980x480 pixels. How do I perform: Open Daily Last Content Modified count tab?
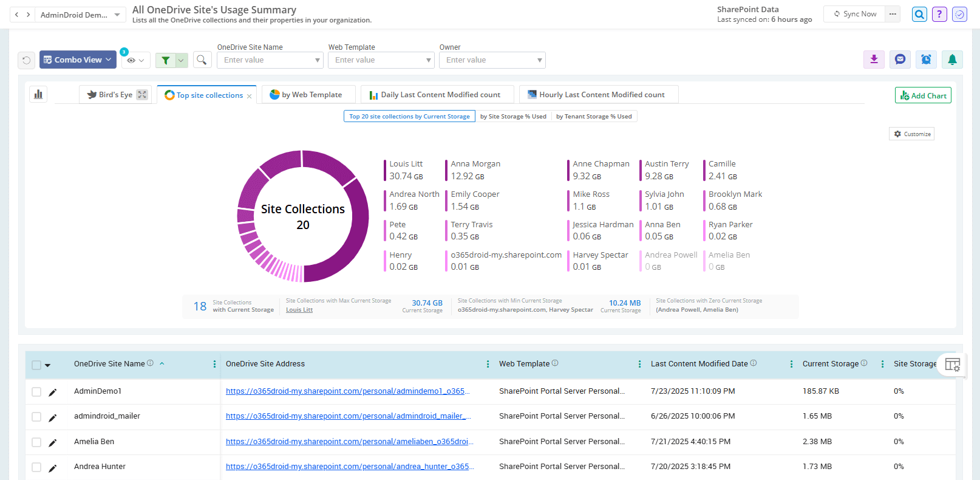tap(437, 95)
